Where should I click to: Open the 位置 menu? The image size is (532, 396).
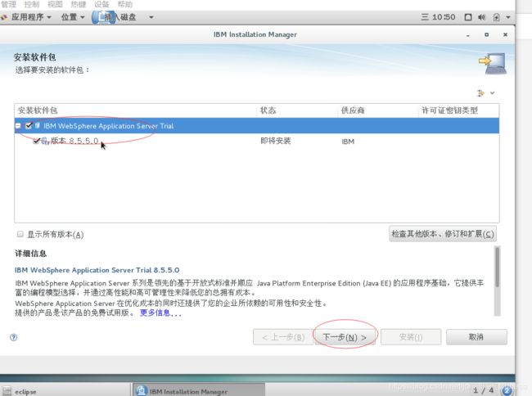point(72,17)
